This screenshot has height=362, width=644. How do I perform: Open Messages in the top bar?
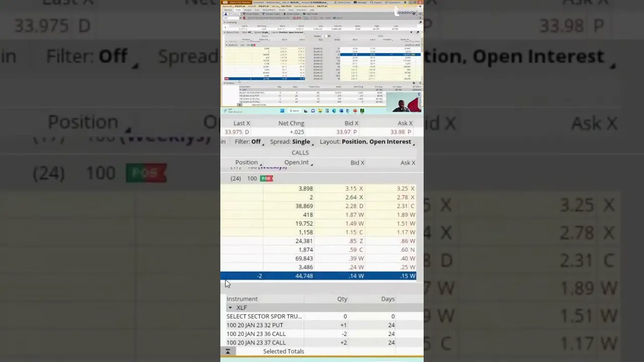pos(360,3)
